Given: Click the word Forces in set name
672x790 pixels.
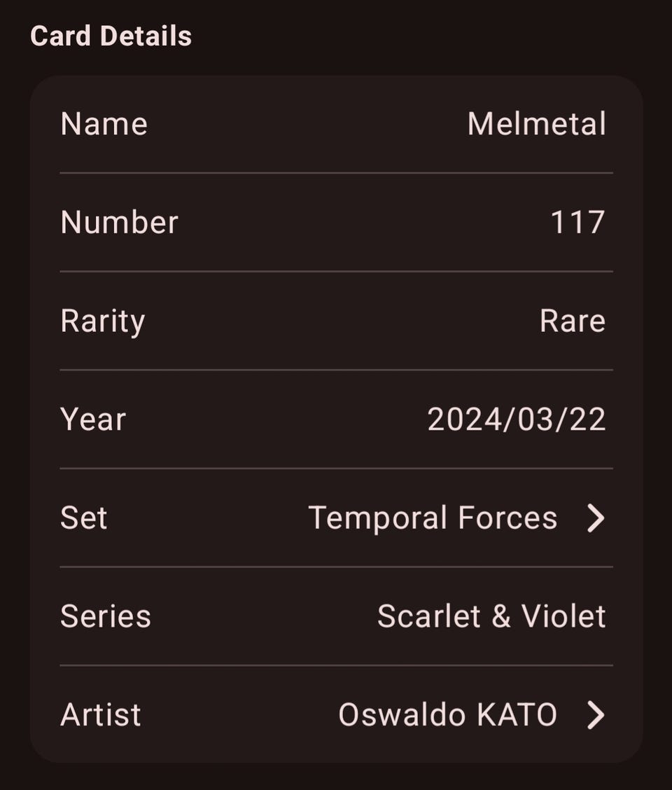Looking at the screenshot, I should click(507, 518).
